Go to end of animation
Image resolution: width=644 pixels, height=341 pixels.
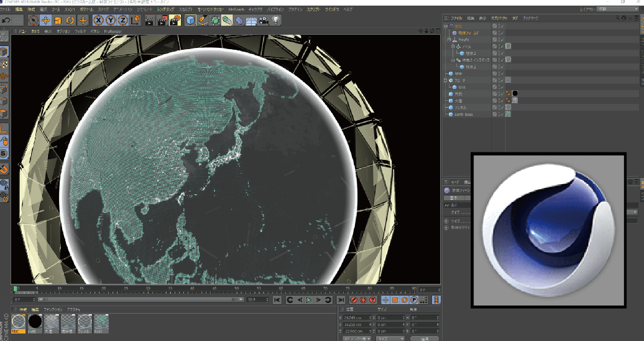341,300
